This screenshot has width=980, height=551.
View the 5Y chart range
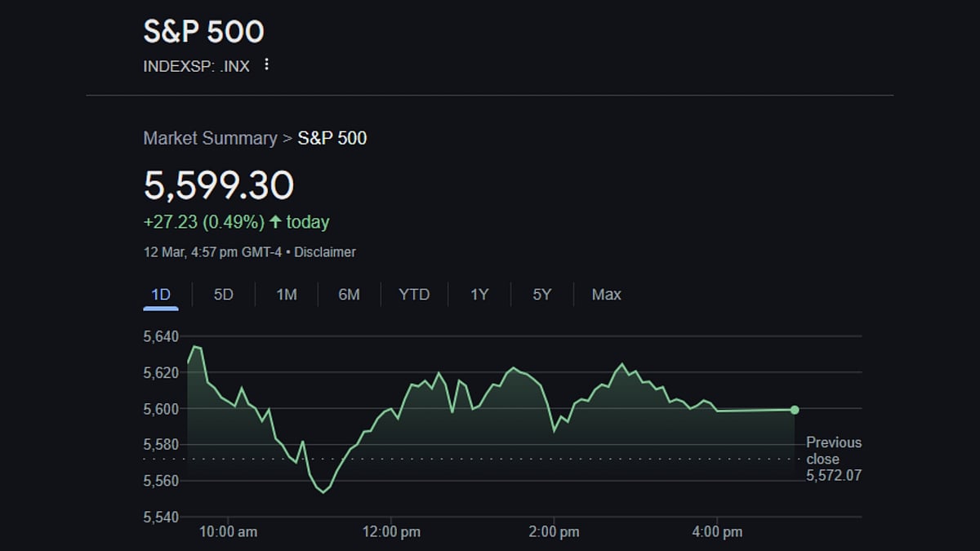pyautogui.click(x=542, y=295)
